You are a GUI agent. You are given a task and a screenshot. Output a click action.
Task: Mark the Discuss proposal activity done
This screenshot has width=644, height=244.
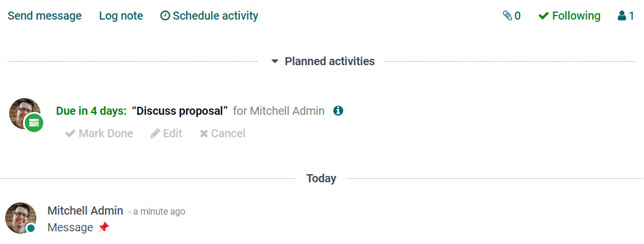99,134
